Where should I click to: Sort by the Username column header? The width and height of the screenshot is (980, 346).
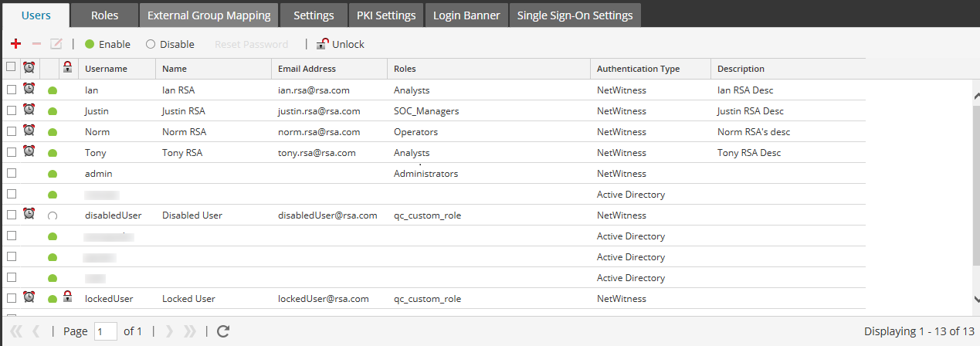click(x=106, y=69)
